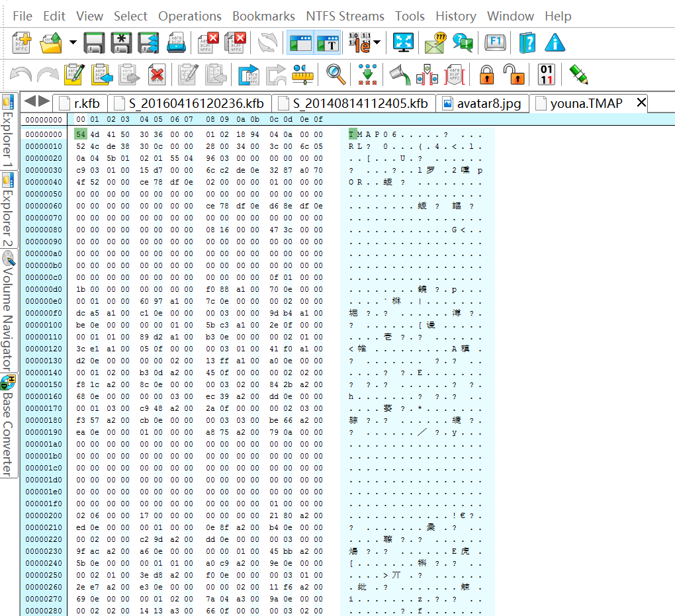The width and height of the screenshot is (675, 616).
Task: Click the blue info About icon
Action: [555, 43]
